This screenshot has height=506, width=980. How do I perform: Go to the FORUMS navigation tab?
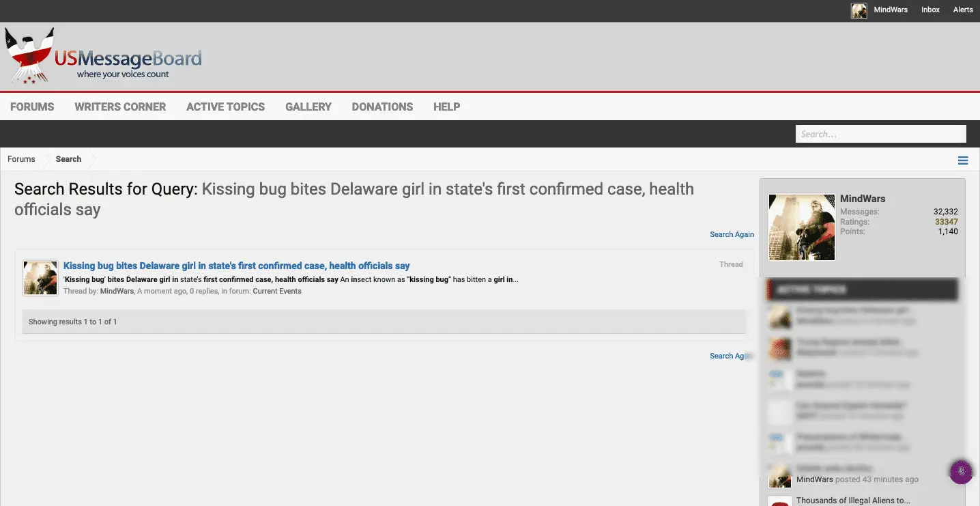tap(32, 107)
